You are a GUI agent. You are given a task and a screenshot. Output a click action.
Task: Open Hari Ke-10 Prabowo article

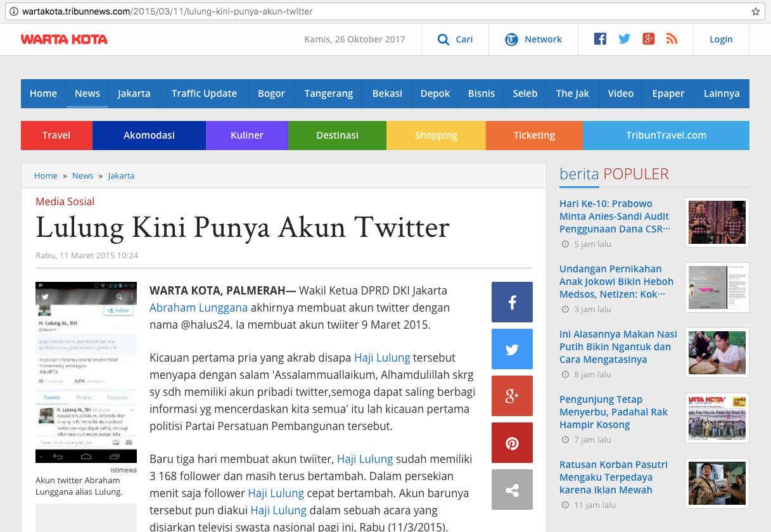(x=615, y=217)
